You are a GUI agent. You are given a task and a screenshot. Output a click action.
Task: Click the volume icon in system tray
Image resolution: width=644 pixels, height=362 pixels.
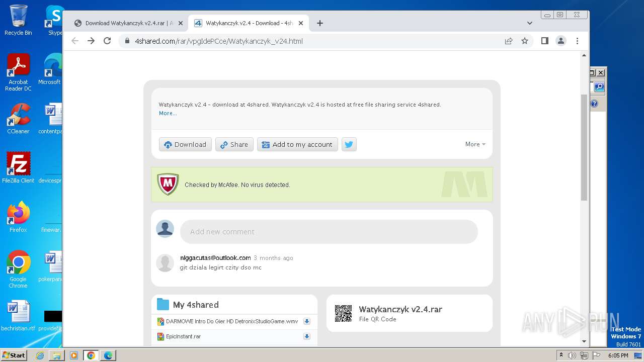point(572,355)
